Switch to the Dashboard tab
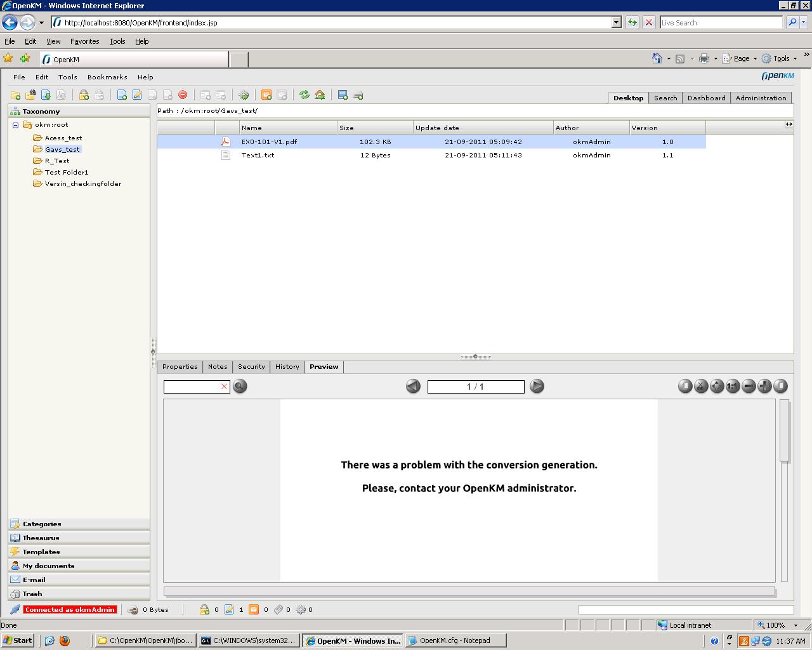 point(706,98)
